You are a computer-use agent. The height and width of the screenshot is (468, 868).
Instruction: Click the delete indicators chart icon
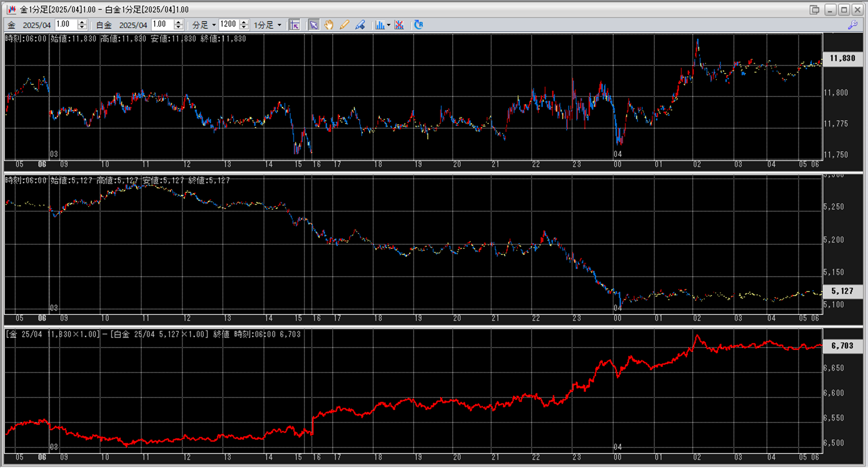point(399,25)
